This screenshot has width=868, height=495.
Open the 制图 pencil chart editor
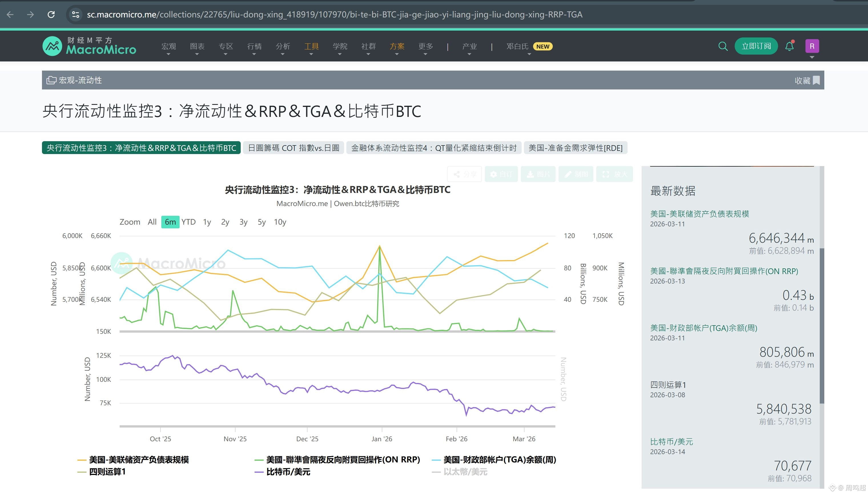(x=576, y=174)
